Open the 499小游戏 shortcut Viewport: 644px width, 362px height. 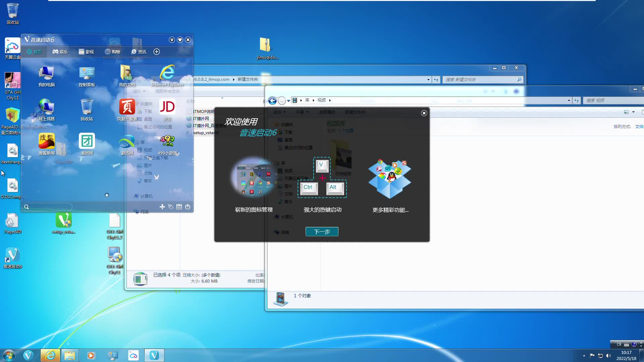point(167,144)
